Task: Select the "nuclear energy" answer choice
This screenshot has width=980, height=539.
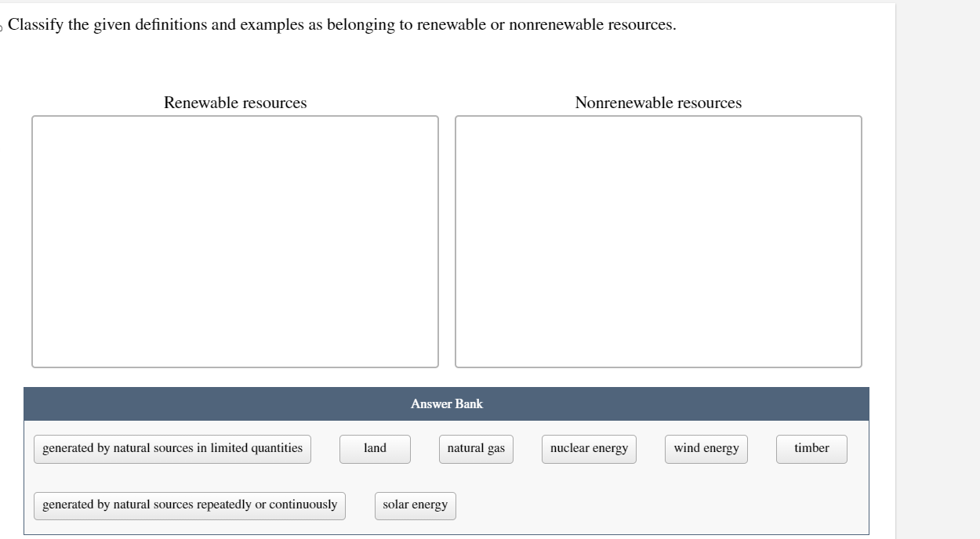Action: pos(589,448)
